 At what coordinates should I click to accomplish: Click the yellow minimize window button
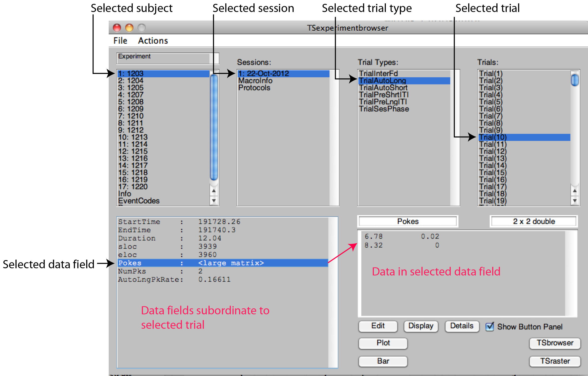click(x=129, y=28)
